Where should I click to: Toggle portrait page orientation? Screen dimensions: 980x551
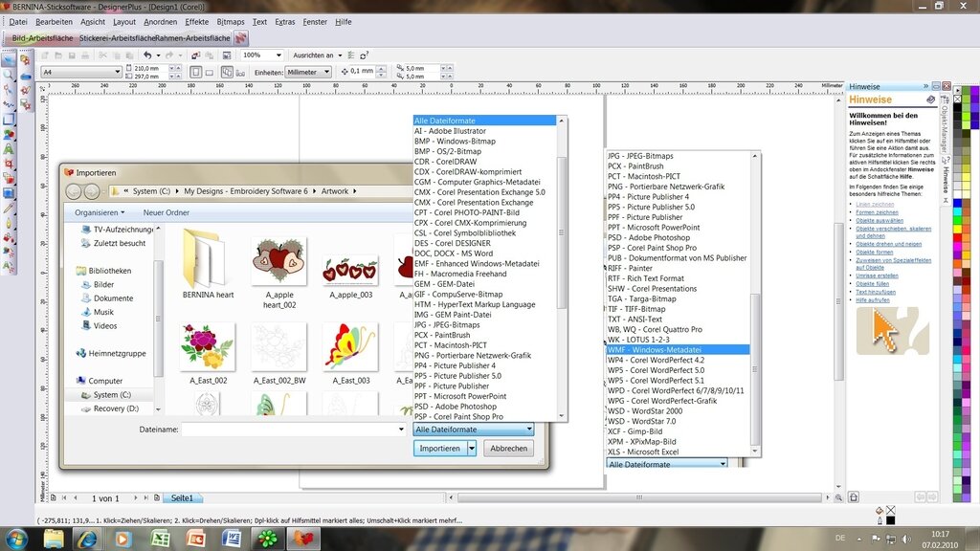point(195,72)
